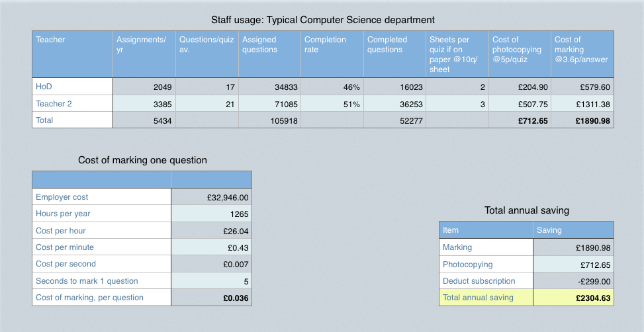Click Seconds to mark 1 question label

[x=101, y=281]
